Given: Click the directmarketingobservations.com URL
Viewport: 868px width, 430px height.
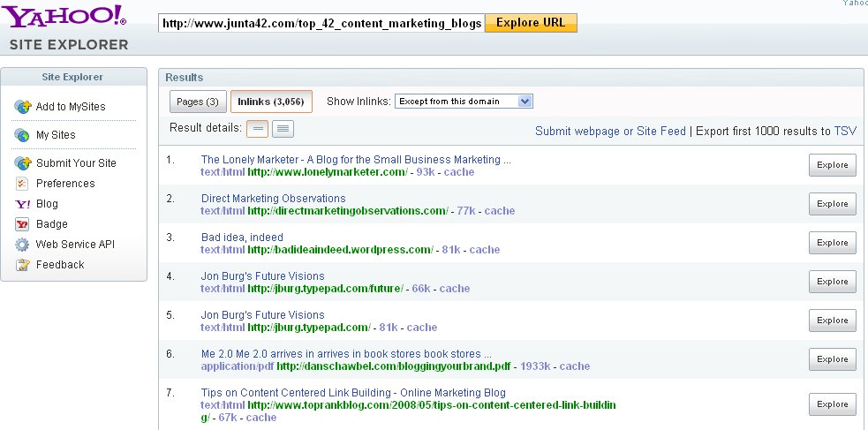Looking at the screenshot, I should 348,211.
